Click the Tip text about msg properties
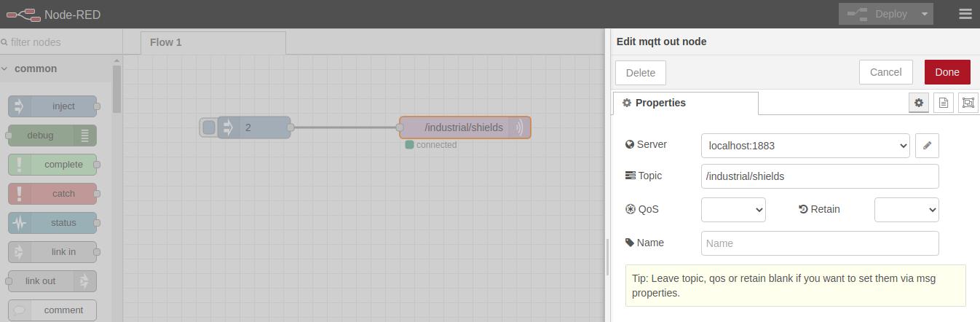Image resolution: width=980 pixels, height=322 pixels. pos(795,286)
